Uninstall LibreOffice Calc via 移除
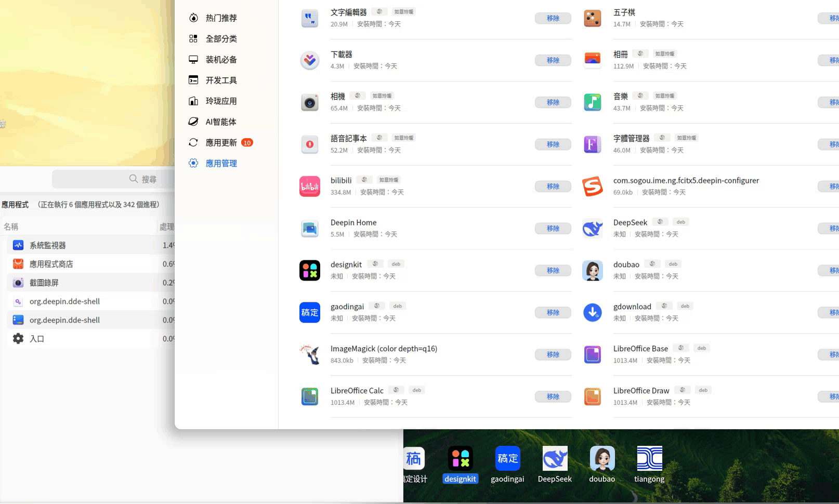Screen dimensions: 839x504 [553, 397]
